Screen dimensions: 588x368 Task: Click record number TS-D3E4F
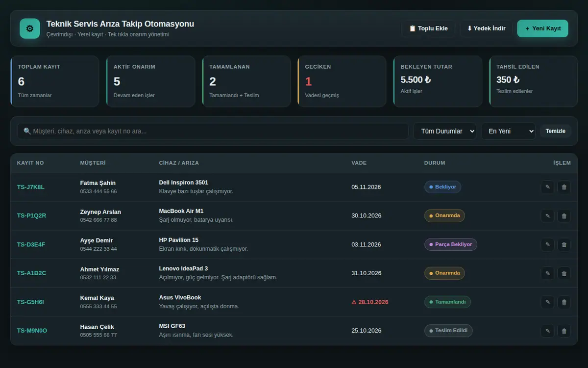click(31, 244)
